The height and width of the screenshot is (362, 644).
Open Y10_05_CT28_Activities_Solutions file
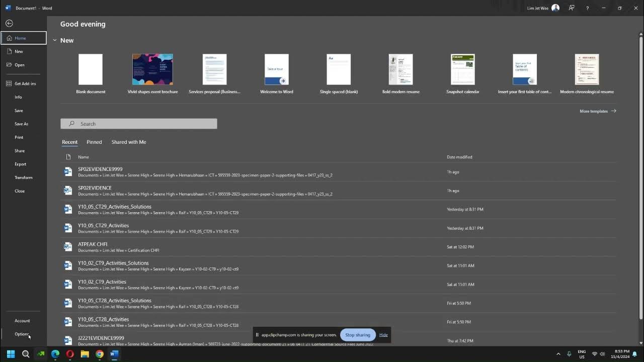(x=338, y=303)
